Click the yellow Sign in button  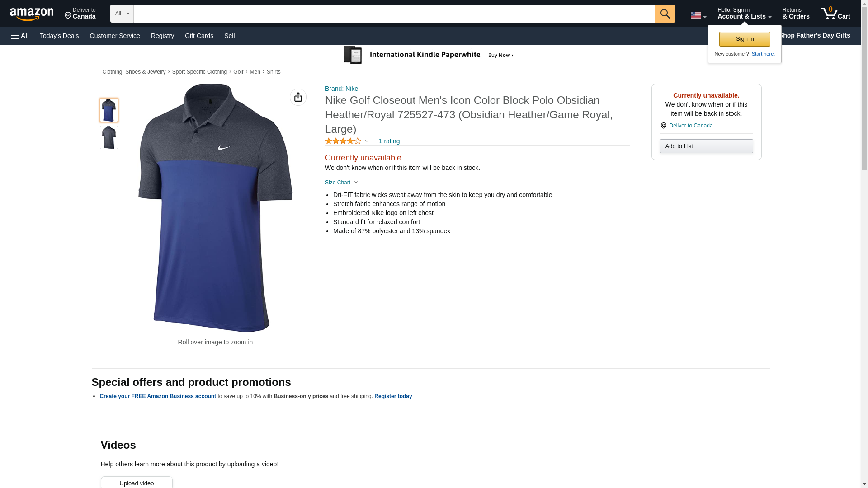click(745, 39)
